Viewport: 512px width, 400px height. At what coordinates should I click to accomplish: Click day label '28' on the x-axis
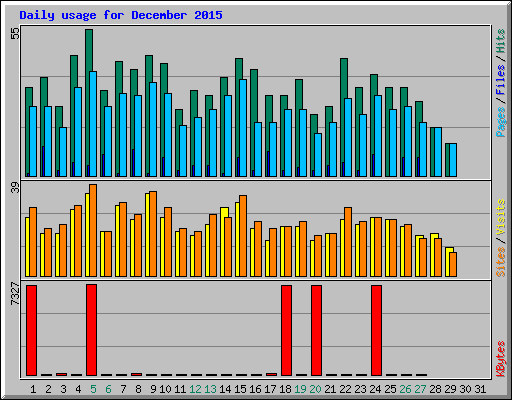click(435, 389)
